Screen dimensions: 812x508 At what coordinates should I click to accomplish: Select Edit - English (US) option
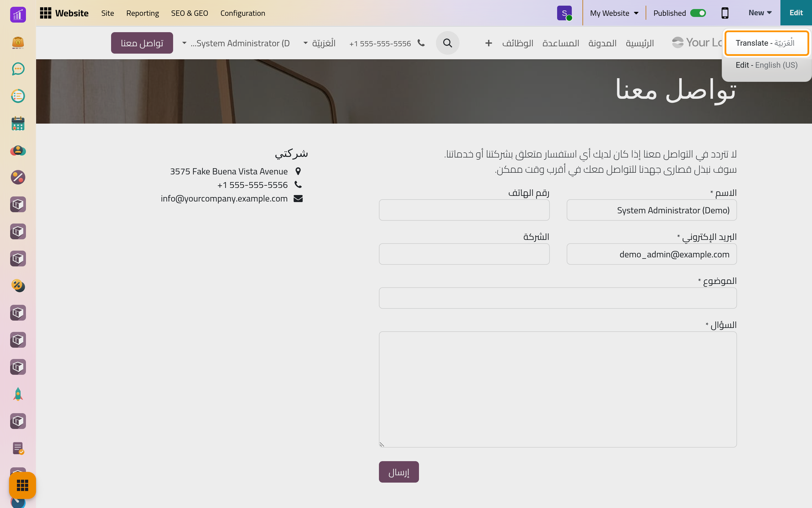(x=767, y=65)
